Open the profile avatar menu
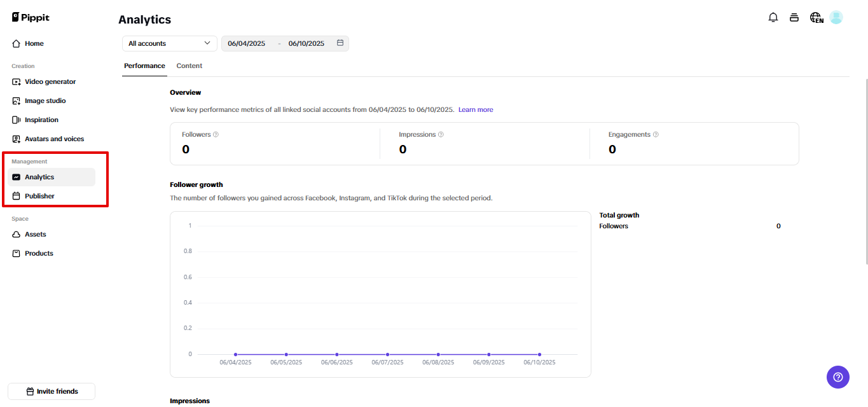868x407 pixels. (836, 17)
